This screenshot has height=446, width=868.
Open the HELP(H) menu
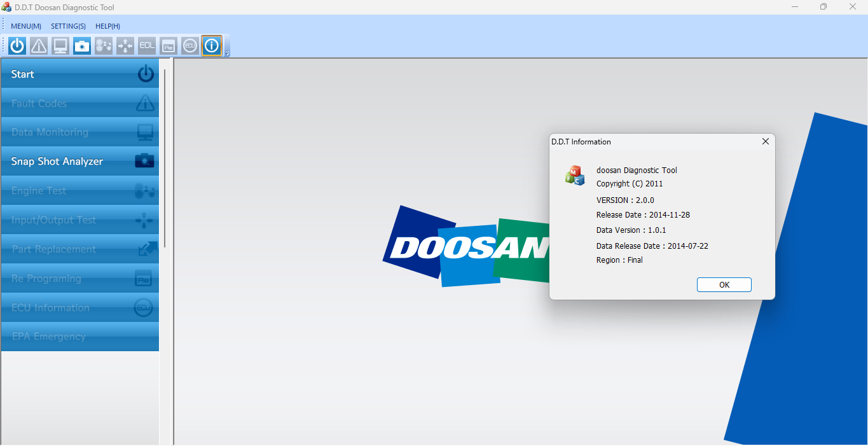[107, 26]
